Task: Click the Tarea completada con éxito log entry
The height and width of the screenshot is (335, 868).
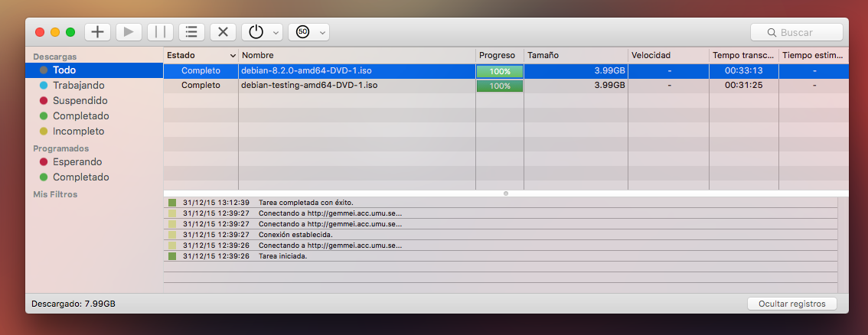Action: point(305,203)
